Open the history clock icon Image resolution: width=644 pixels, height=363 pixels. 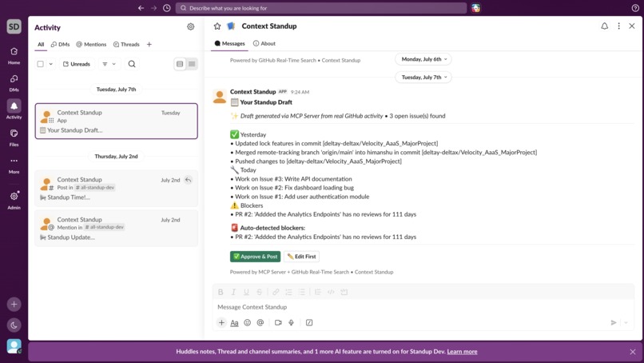167,8
